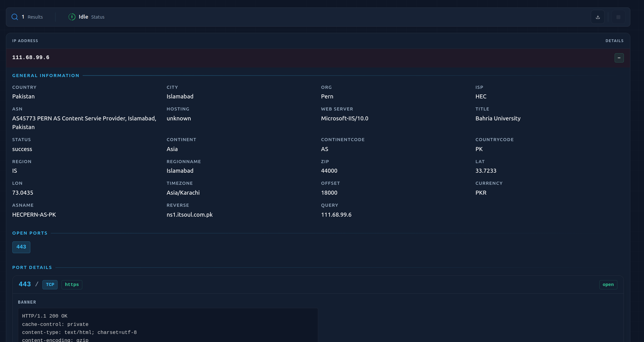Collapse details for 111.68.99.6 row
Screen dimensions: 644x342
pyautogui.click(x=619, y=58)
